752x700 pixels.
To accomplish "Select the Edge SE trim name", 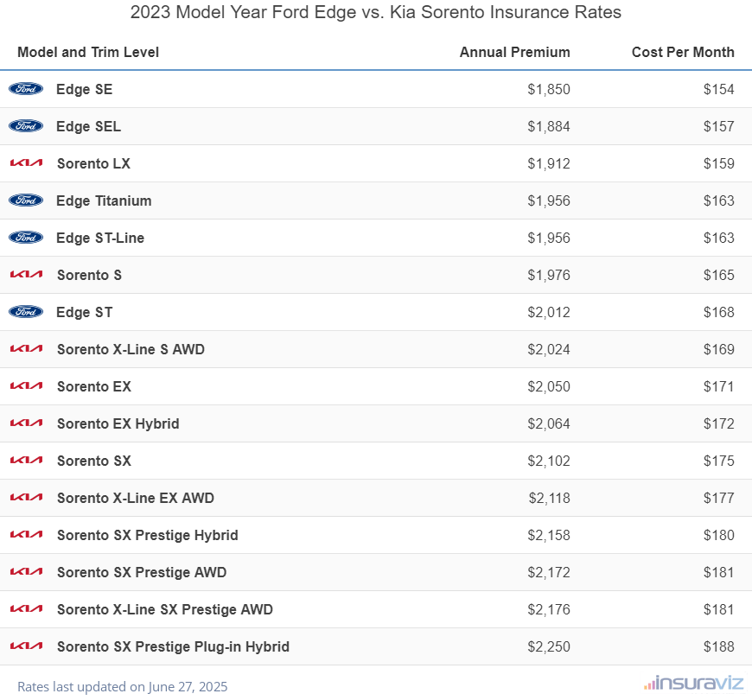I will tap(85, 89).
